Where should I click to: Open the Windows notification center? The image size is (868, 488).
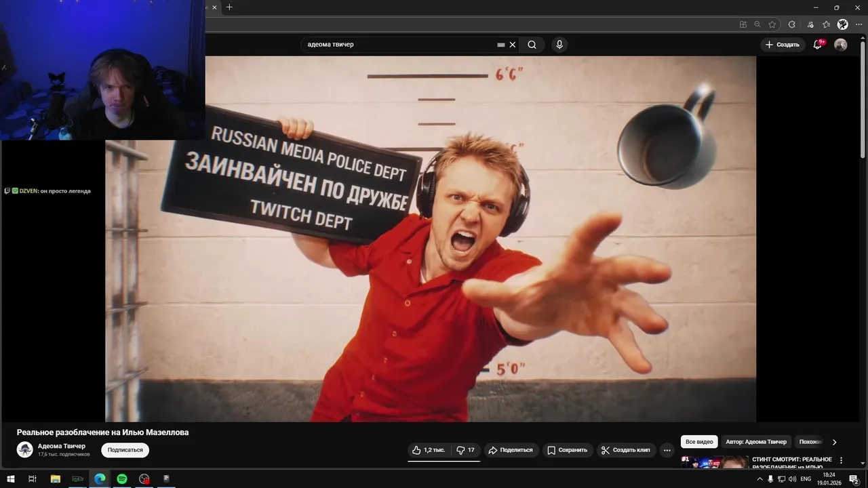[x=854, y=479]
